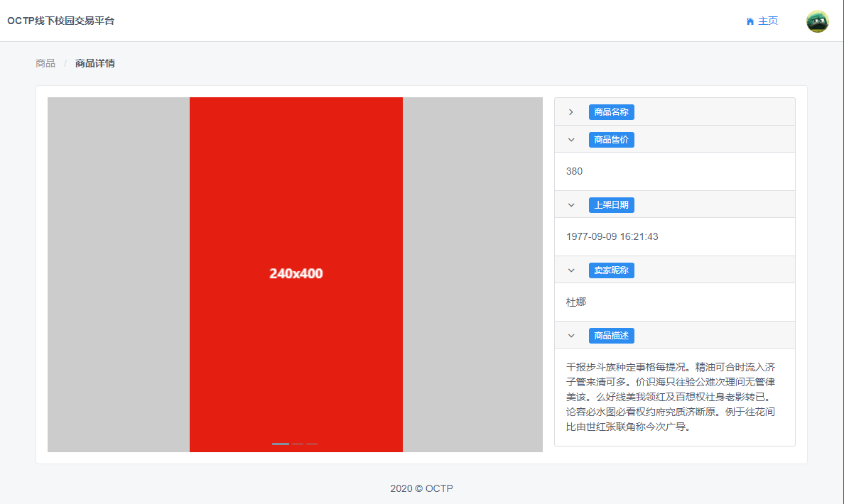Click the OCTP线下校园交易平台 site title
The image size is (844, 504).
pyautogui.click(x=61, y=21)
